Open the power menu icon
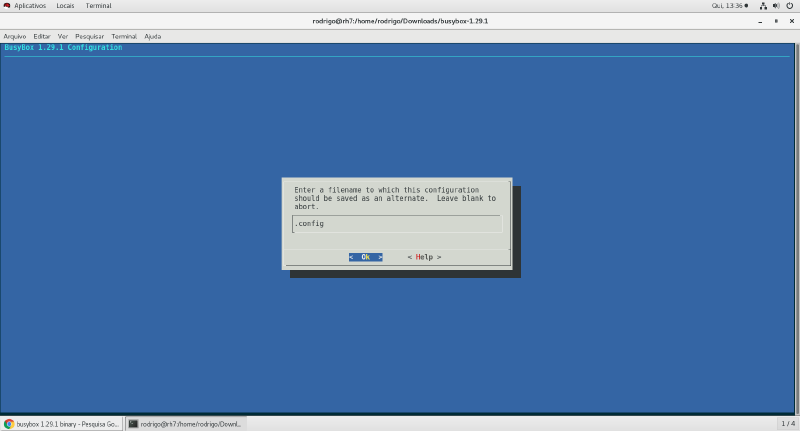 tap(789, 5)
